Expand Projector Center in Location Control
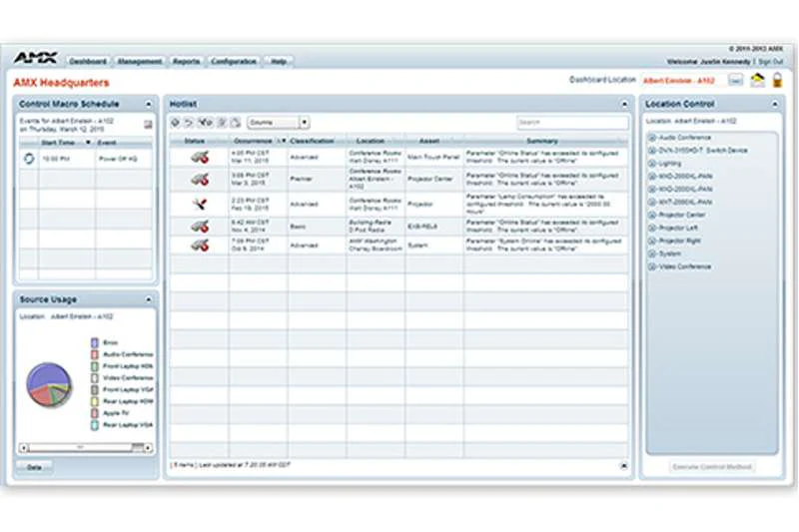This screenshot has height=532, width=799. click(x=652, y=215)
